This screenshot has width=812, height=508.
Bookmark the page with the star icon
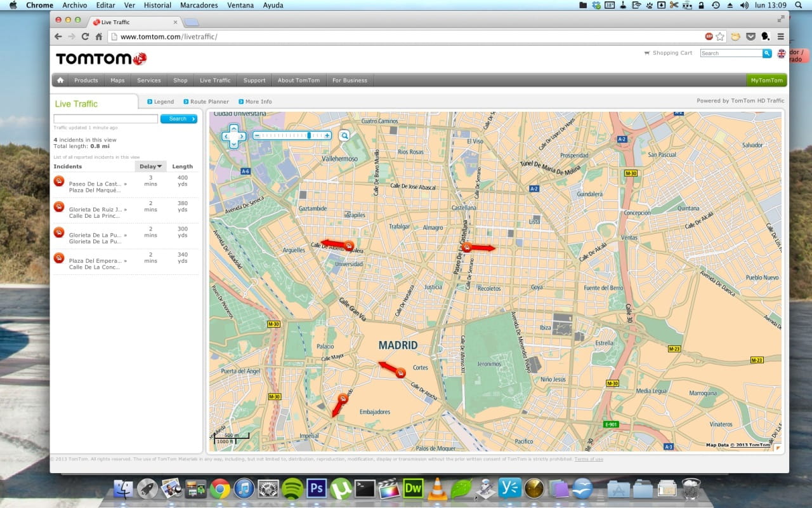pyautogui.click(x=720, y=37)
